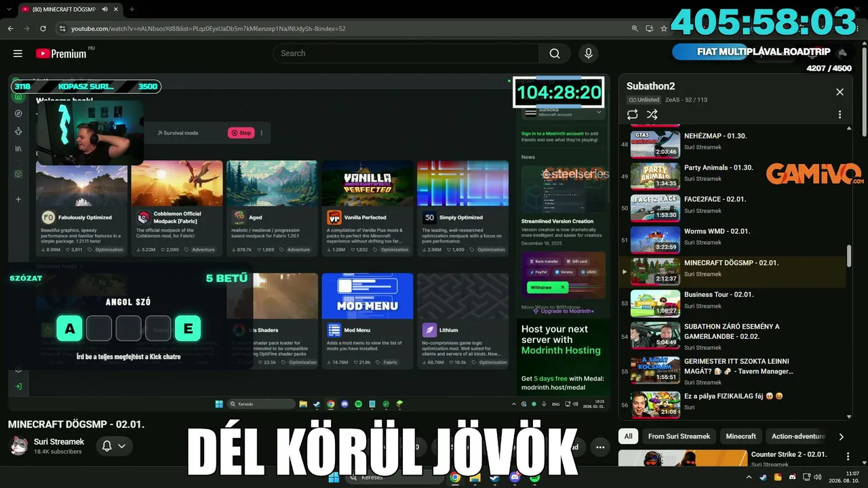Viewport: 868px width, 488px height.
Task: Click the Stop button for Survival mode instance
Action: 241,133
